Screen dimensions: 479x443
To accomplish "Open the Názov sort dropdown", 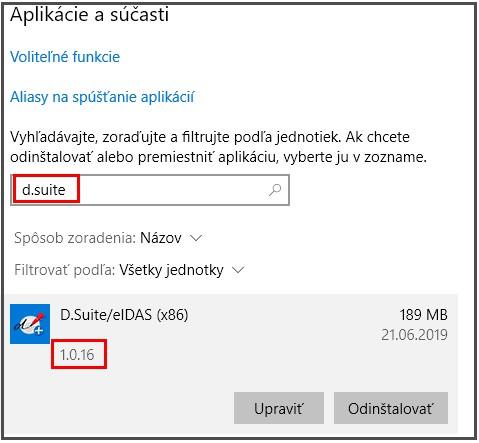I will tap(161, 238).
